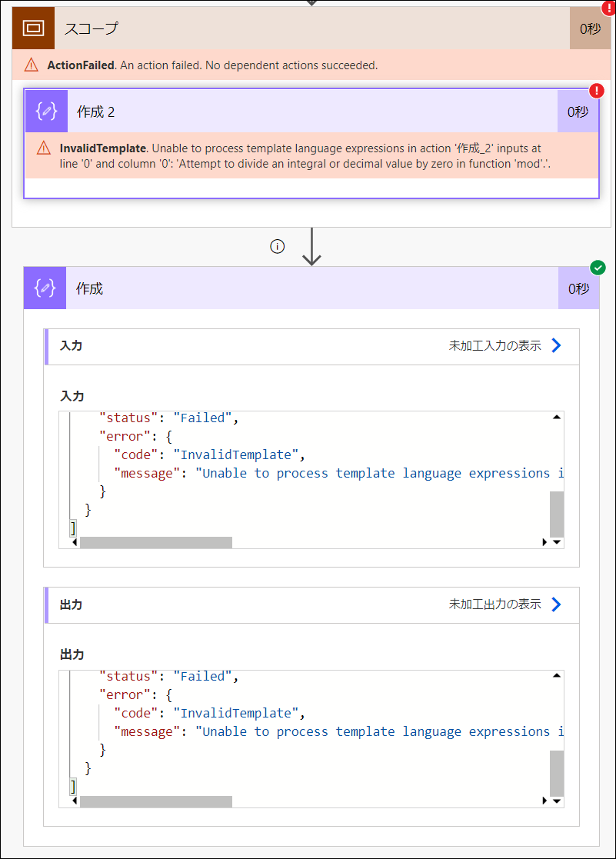Click the 0秒 duration on the 作成 2 header

[578, 112]
